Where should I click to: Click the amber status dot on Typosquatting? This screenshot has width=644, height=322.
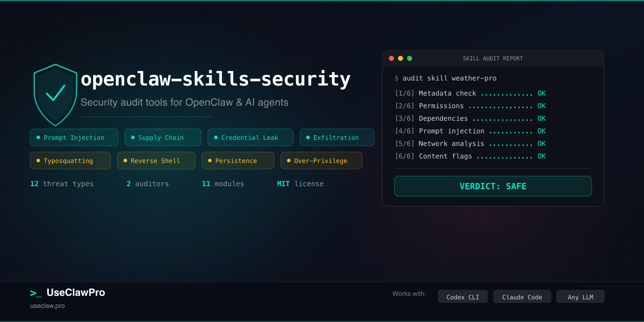[38, 160]
